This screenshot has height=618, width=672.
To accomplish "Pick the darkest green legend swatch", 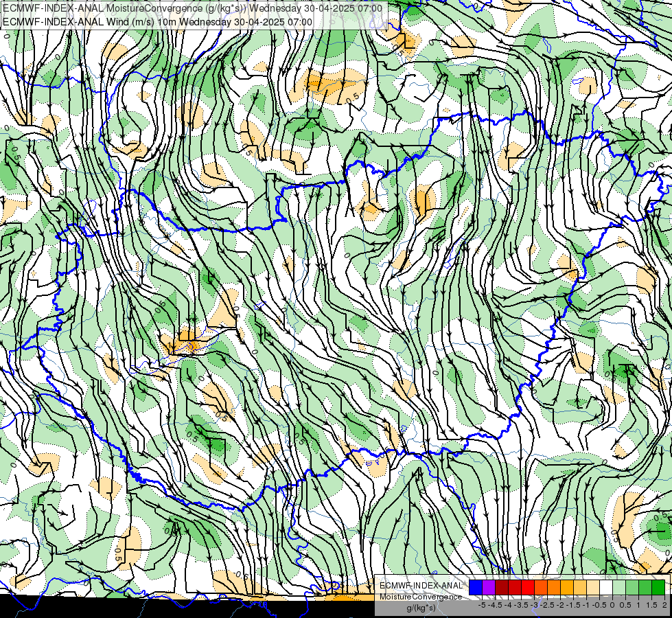I will coord(658,587).
